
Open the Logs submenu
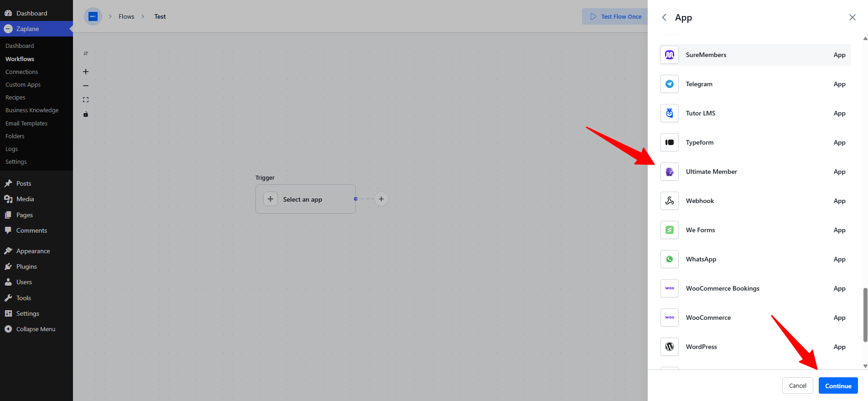coord(12,149)
